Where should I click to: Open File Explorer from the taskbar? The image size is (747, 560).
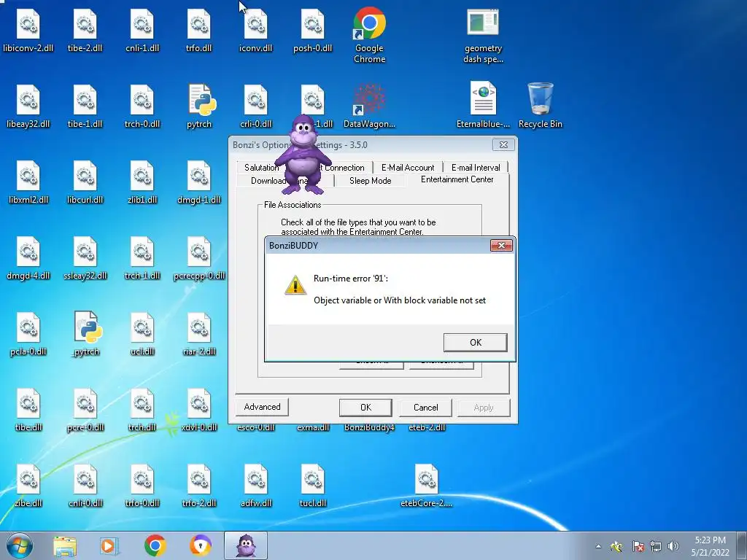point(65,546)
